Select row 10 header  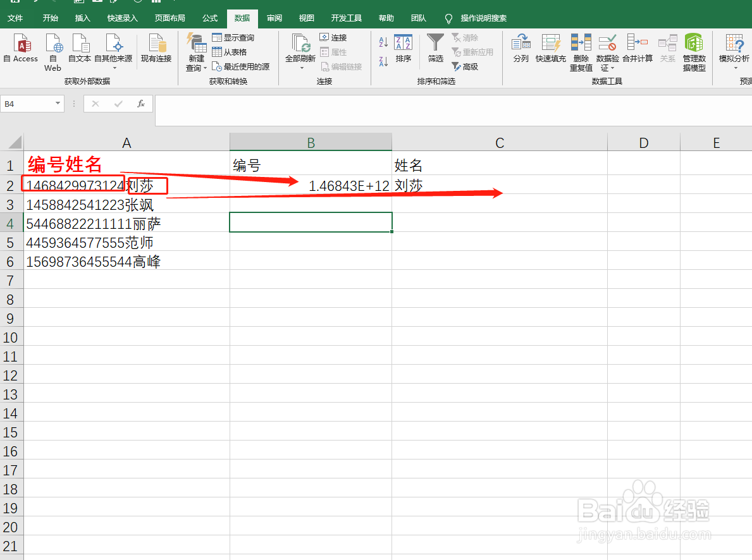pyautogui.click(x=11, y=338)
